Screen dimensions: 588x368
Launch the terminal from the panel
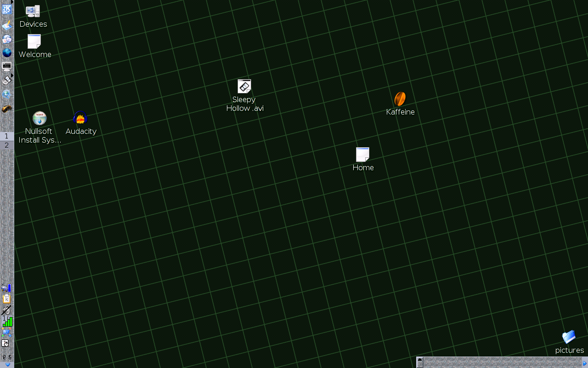pyautogui.click(x=7, y=67)
